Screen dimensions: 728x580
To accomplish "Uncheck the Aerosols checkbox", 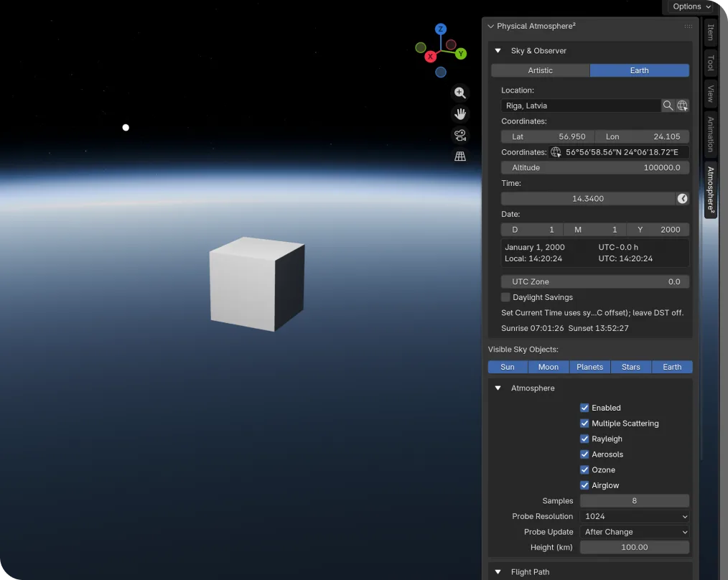I will click(x=584, y=454).
